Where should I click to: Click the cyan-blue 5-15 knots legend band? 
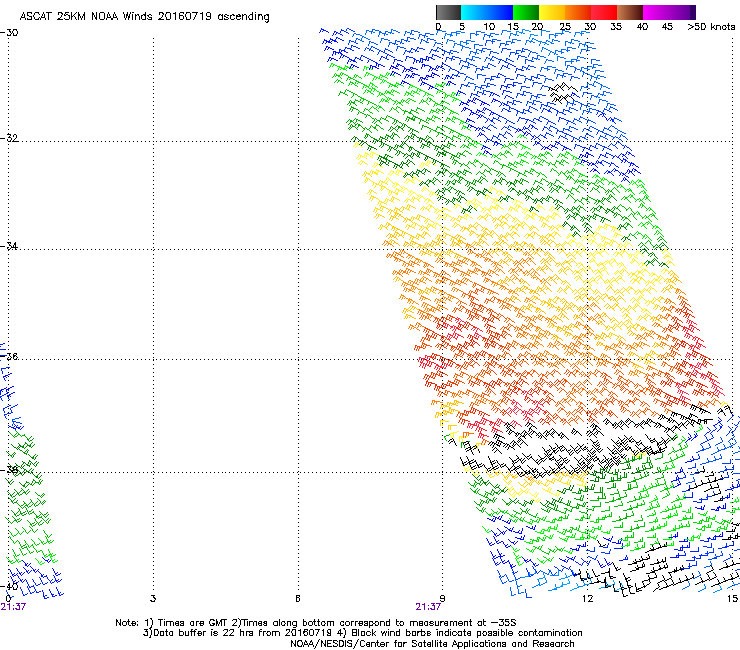point(487,12)
